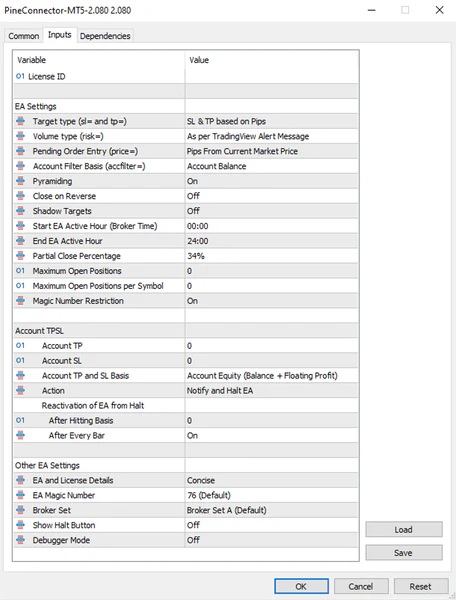Click the Reset button
This screenshot has width=456, height=600.
[x=421, y=586]
